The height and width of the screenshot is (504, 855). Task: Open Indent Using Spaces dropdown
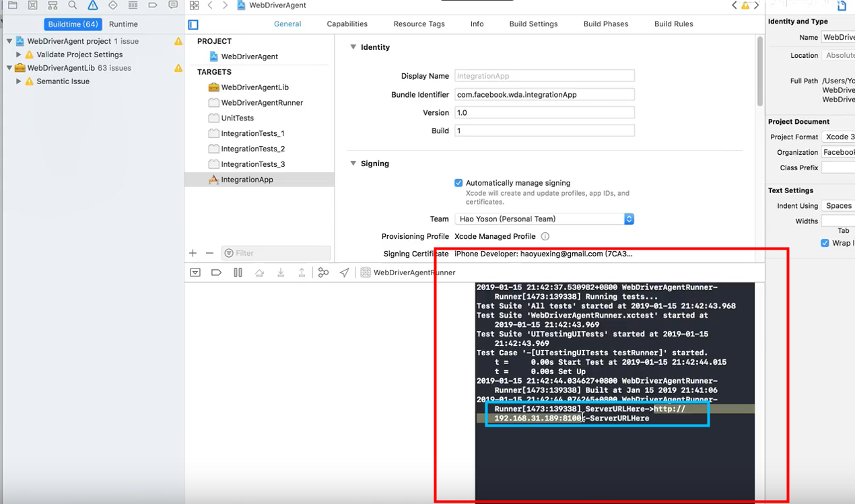[x=839, y=206]
